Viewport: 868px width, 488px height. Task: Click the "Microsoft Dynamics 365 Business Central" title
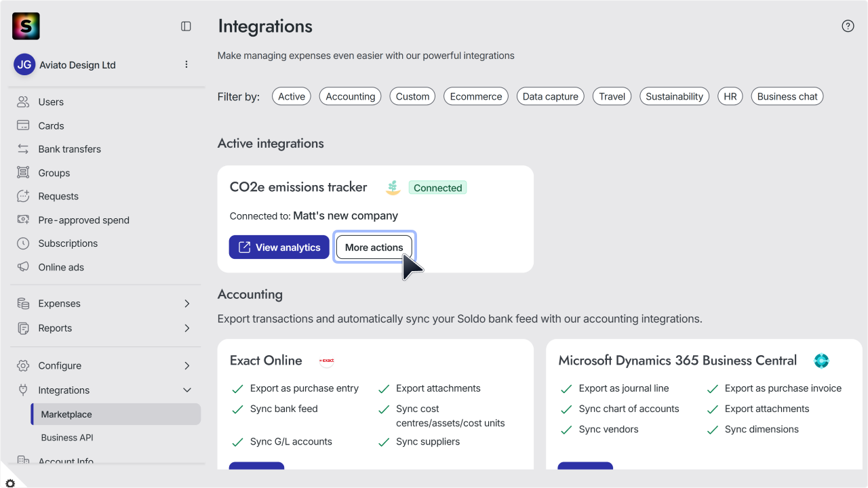point(677,361)
